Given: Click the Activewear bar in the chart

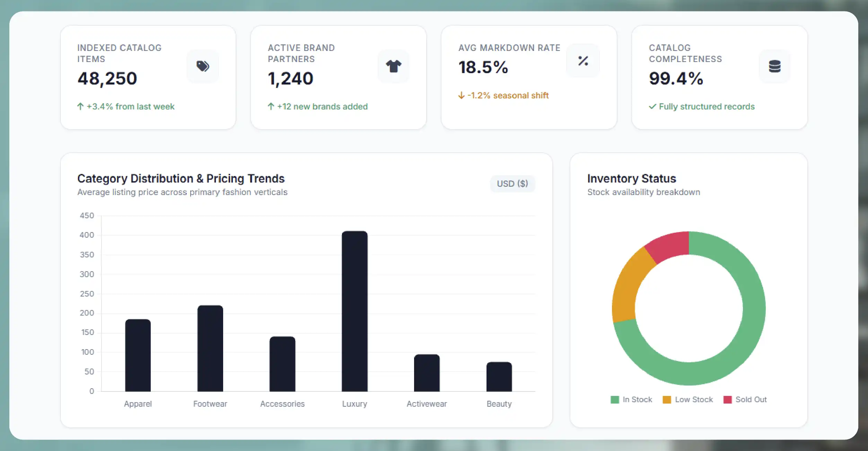Looking at the screenshot, I should click(x=427, y=373).
